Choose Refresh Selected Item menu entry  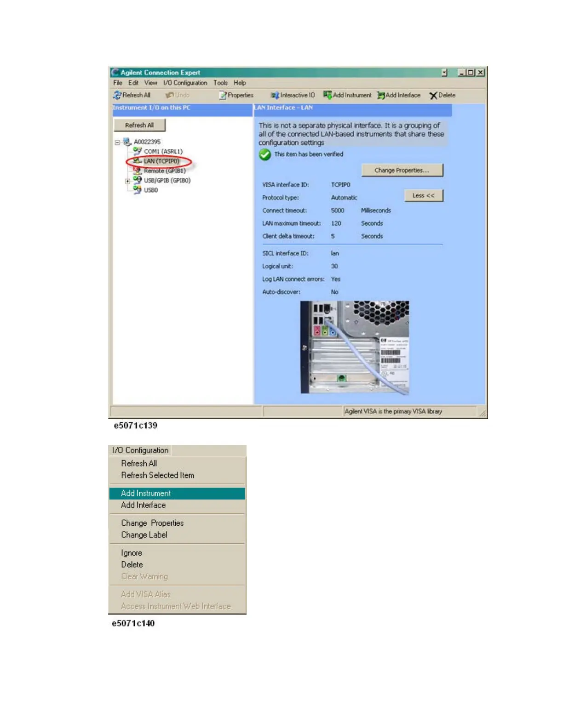[177, 475]
